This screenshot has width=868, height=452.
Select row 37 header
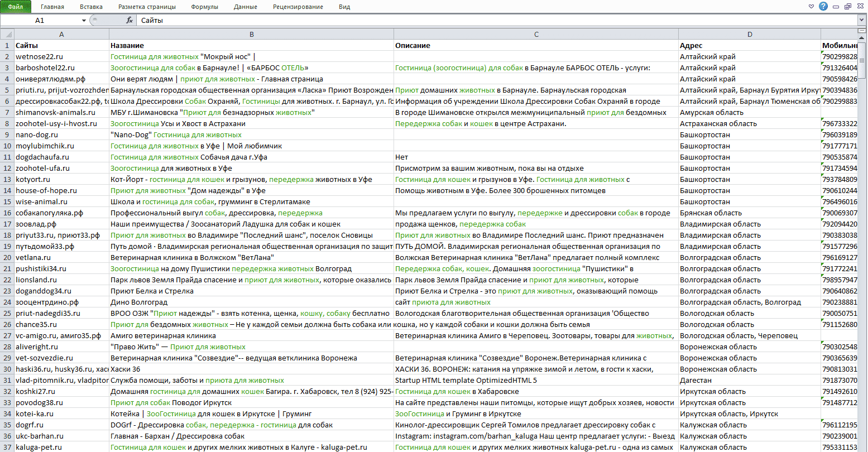click(7, 447)
